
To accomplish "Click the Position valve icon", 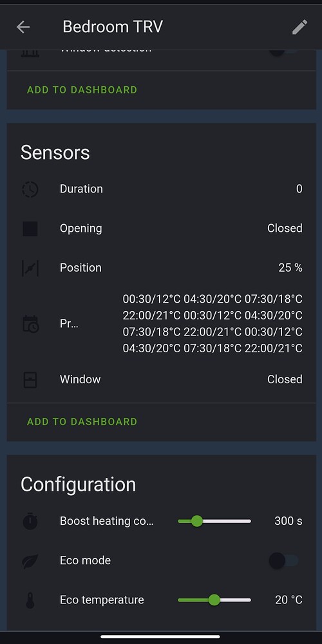I will [30, 268].
